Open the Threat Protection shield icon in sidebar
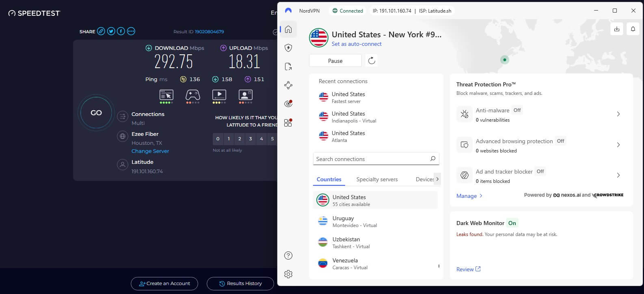Viewport: 644px width, 294px height. 288,48
